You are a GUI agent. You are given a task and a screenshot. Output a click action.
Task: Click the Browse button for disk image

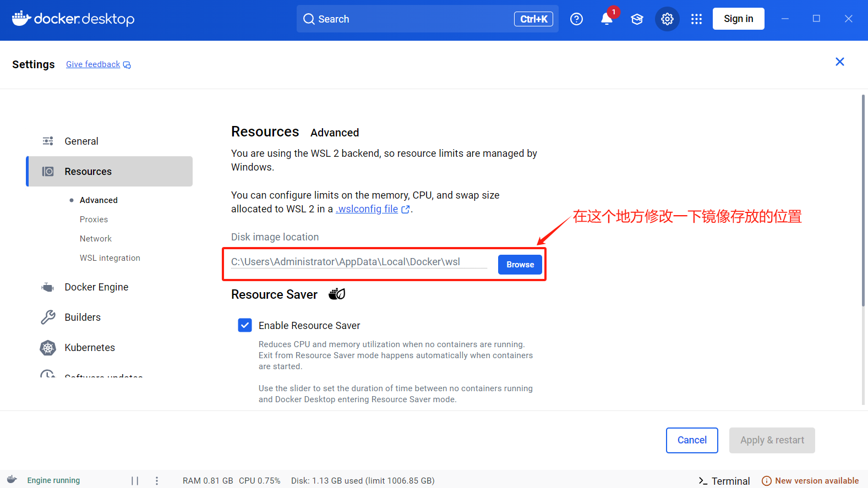tap(520, 265)
